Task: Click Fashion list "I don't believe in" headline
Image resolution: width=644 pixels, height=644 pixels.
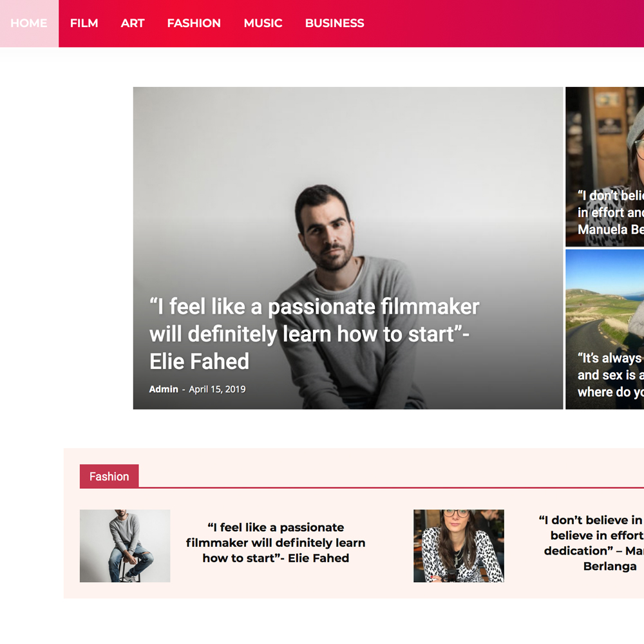Action: [x=591, y=543]
